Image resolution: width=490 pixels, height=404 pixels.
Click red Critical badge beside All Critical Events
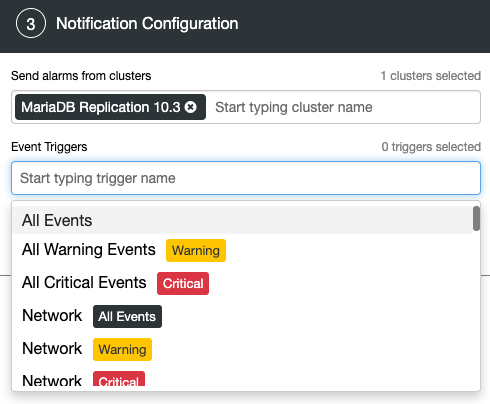tap(183, 283)
